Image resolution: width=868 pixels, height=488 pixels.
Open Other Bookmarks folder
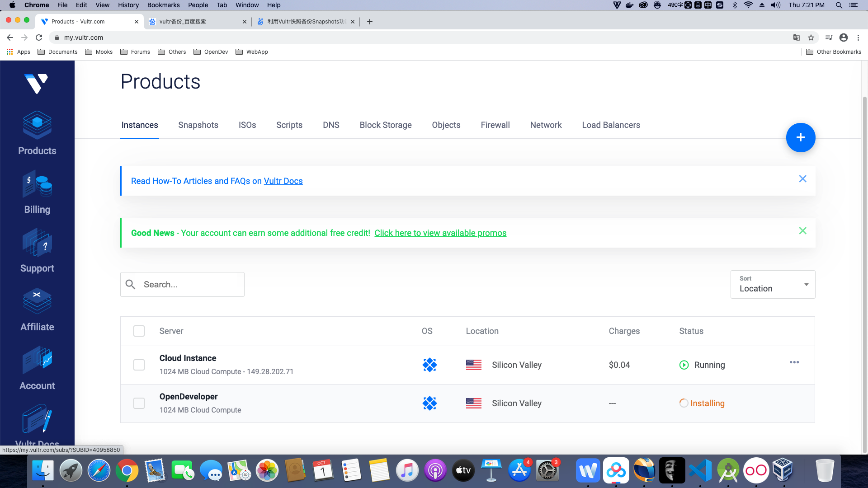[x=834, y=52]
